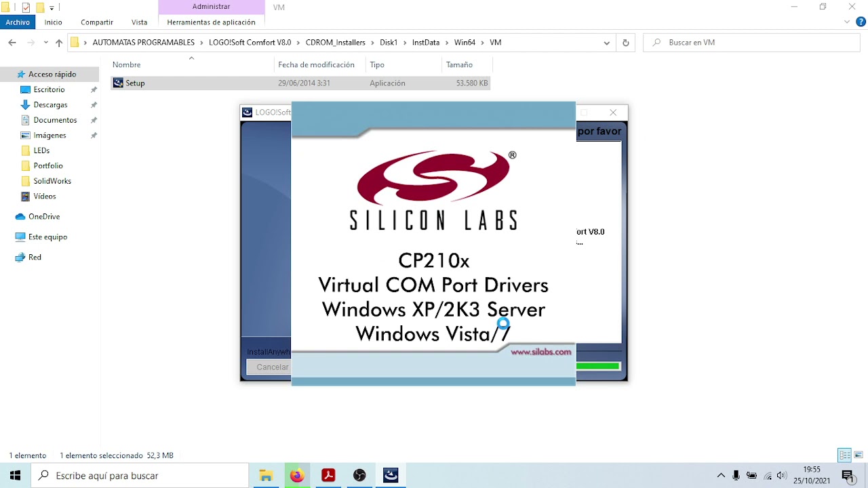Open the Vista ribbon tab

point(140,22)
